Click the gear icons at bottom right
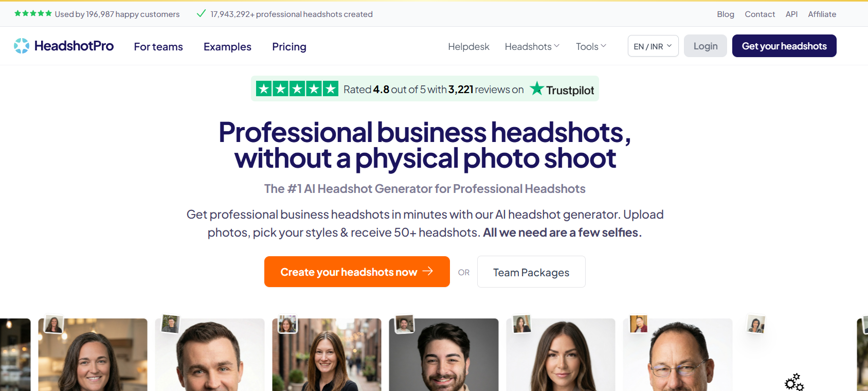 pyautogui.click(x=794, y=382)
